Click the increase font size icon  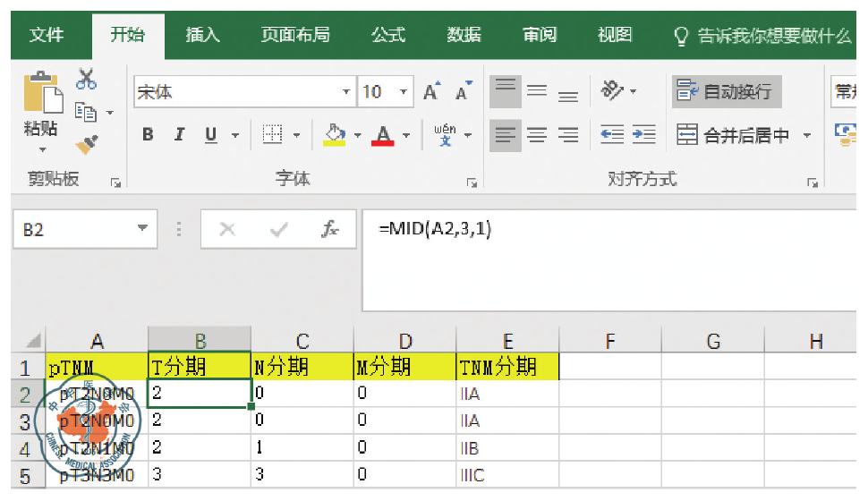click(431, 92)
